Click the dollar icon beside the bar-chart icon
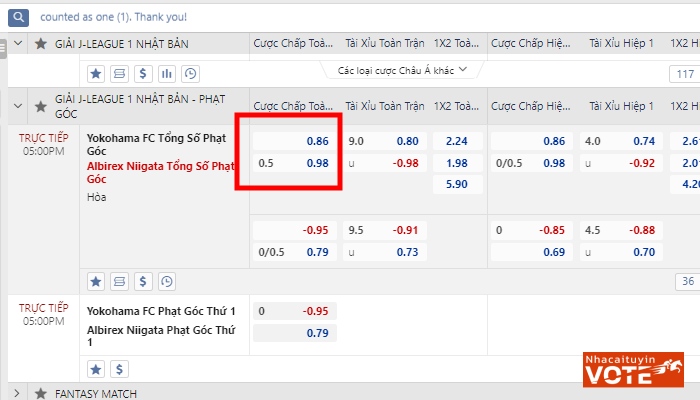This screenshot has width=700, height=400. tap(143, 74)
